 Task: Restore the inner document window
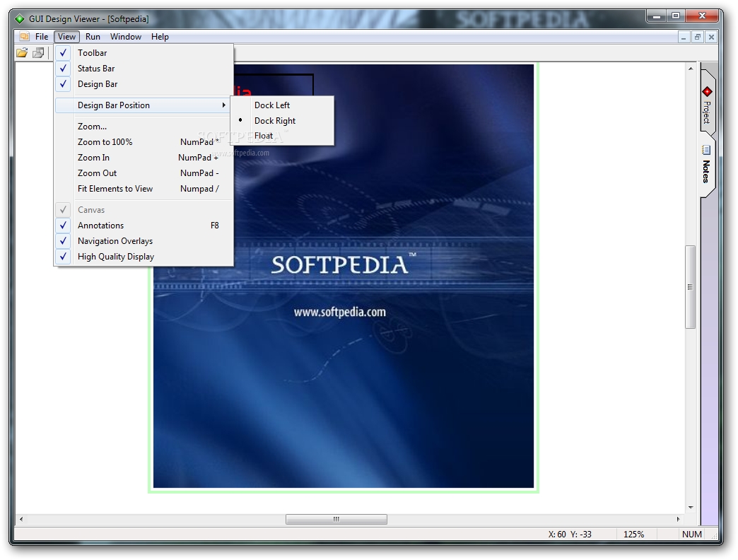click(698, 37)
